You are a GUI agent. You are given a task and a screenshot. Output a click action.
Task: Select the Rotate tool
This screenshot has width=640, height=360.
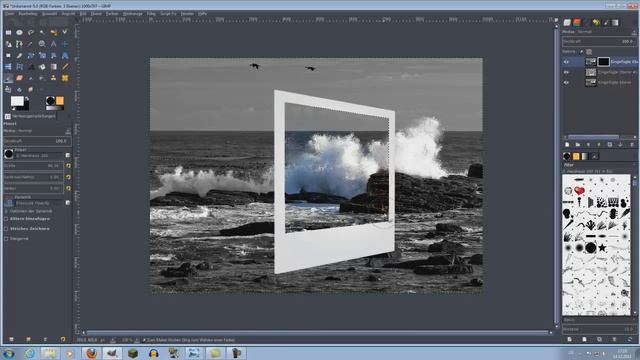pyautogui.click(x=31, y=55)
